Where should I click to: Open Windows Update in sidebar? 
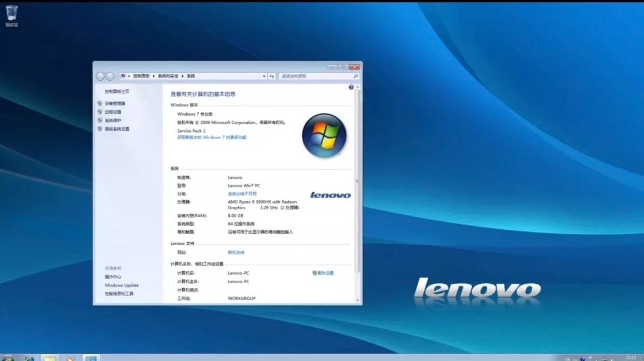click(122, 285)
